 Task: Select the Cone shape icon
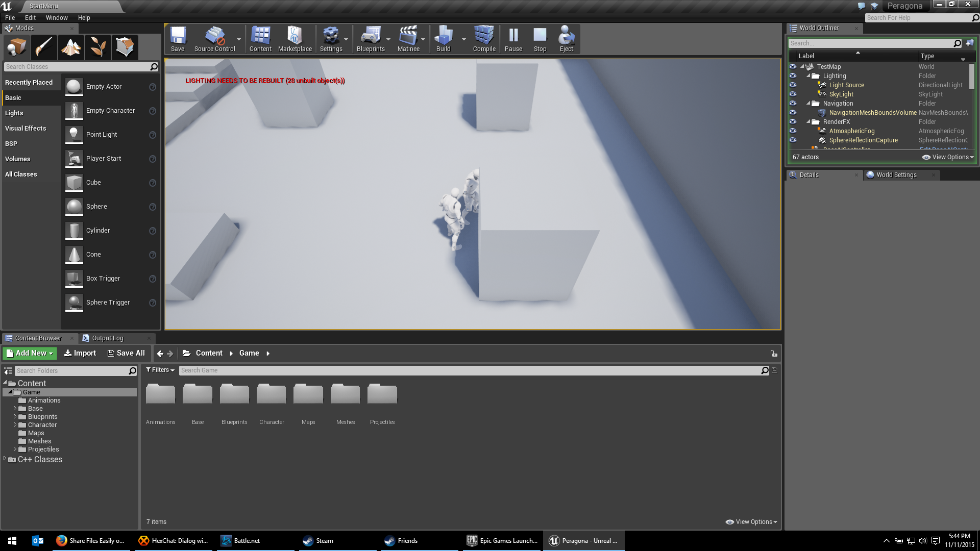(74, 255)
